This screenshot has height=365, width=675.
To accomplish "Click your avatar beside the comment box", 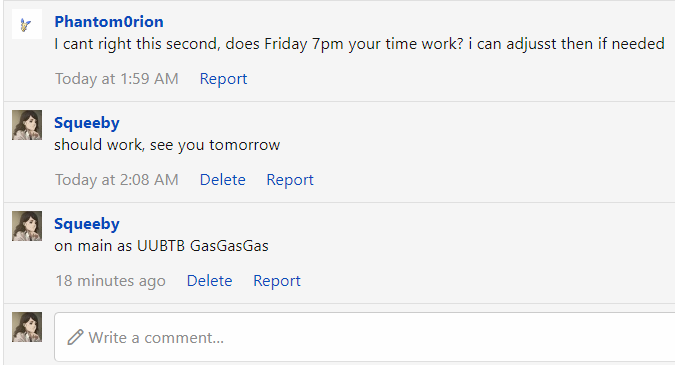I will pos(27,327).
